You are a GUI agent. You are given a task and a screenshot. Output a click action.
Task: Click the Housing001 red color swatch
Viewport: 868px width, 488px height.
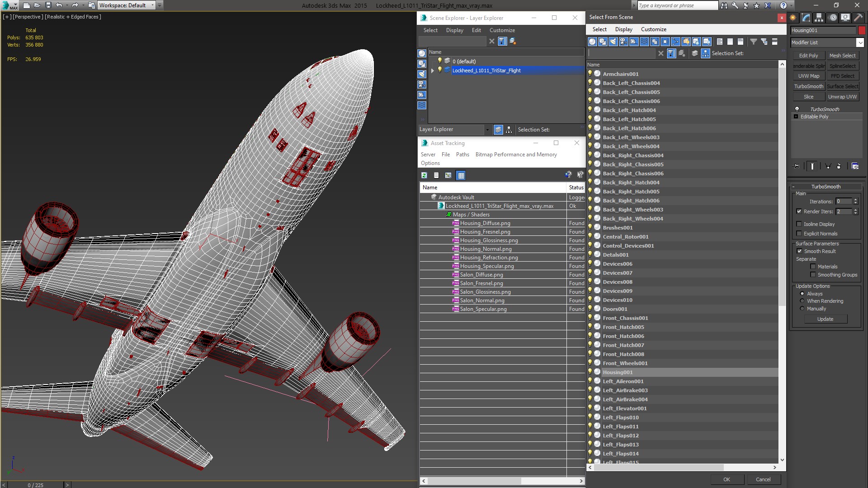coord(862,30)
